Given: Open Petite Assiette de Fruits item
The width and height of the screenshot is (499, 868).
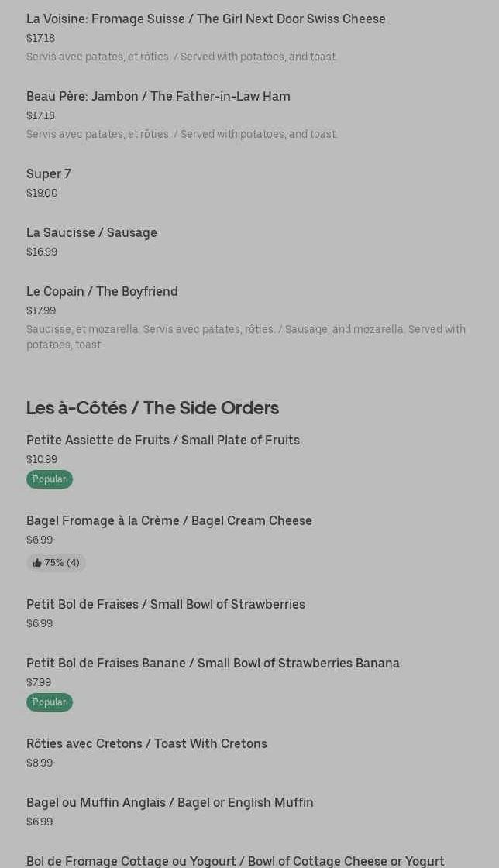Looking at the screenshot, I should [x=163, y=440].
